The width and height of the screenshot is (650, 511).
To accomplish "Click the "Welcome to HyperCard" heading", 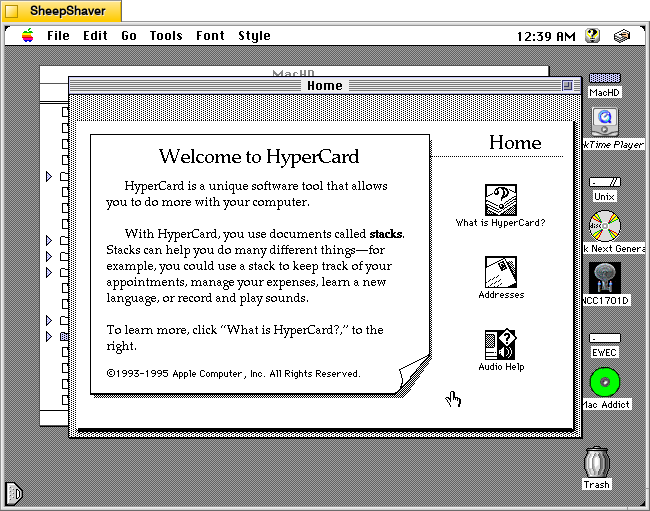I will point(259,156).
